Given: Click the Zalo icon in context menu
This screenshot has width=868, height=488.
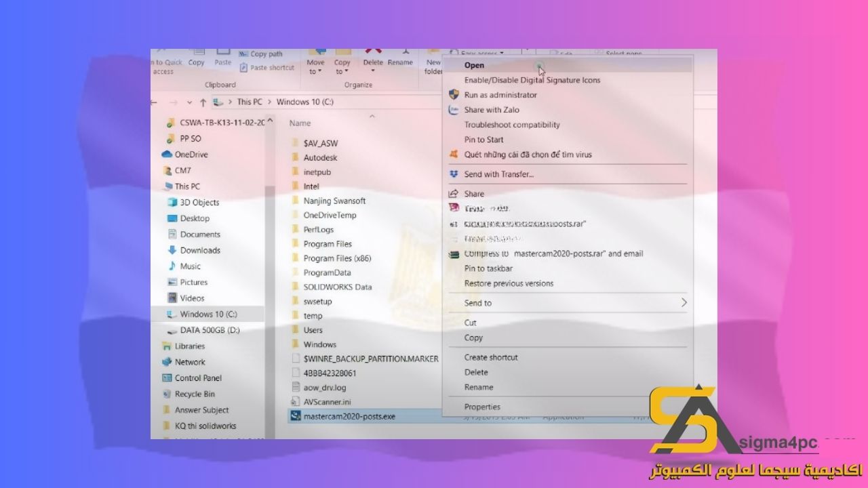Looking at the screenshot, I should click(x=454, y=110).
